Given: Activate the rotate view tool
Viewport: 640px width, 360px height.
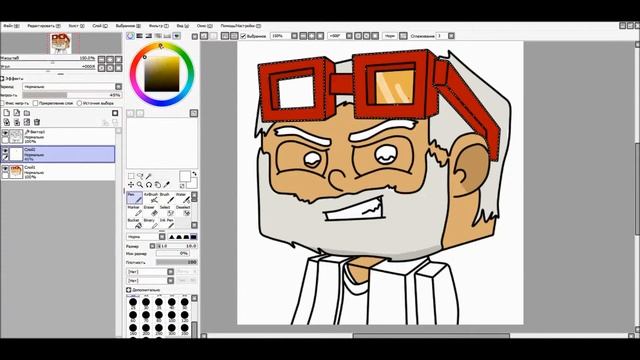Looking at the screenshot, I should [x=149, y=185].
